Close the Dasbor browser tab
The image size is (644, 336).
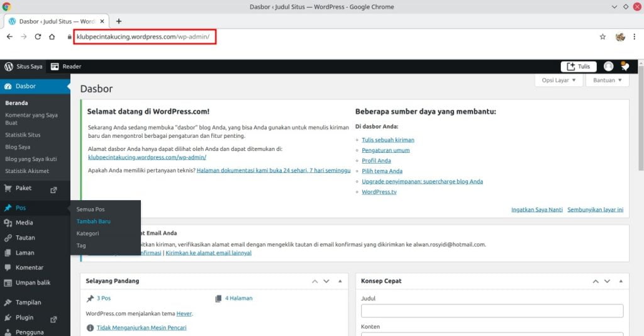click(x=102, y=21)
